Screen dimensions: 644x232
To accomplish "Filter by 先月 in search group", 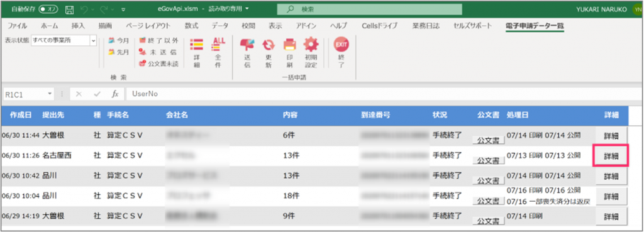I will tap(119, 52).
